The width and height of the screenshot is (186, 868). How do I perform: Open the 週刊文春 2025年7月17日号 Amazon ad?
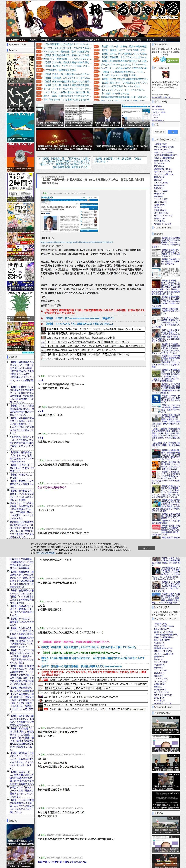[x=20, y=98]
